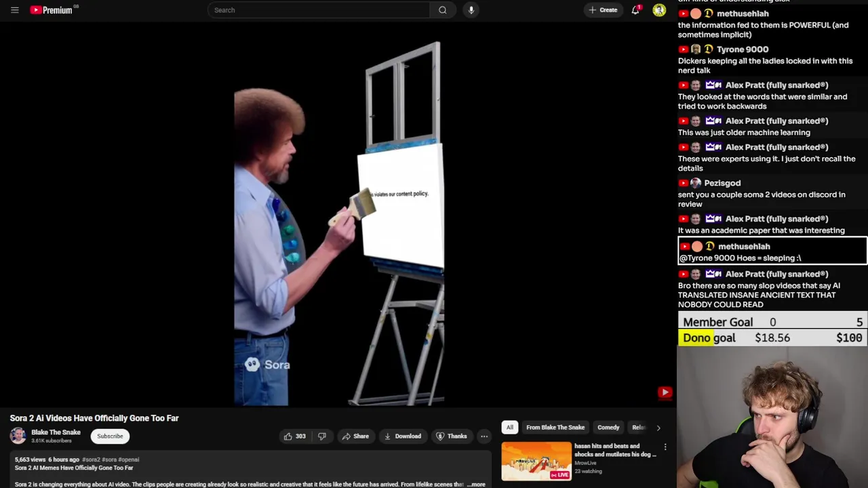
Task: Dislike the video
Action: click(x=322, y=436)
